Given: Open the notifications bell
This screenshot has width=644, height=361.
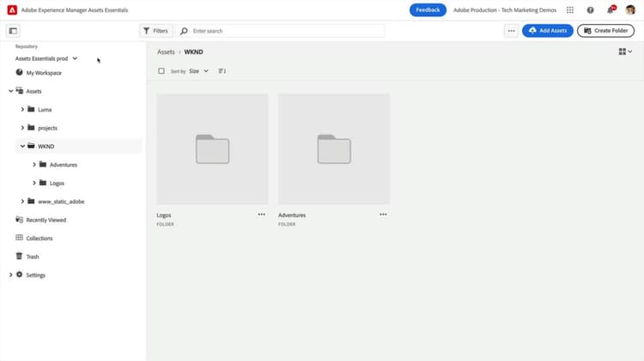Looking at the screenshot, I should point(611,9).
